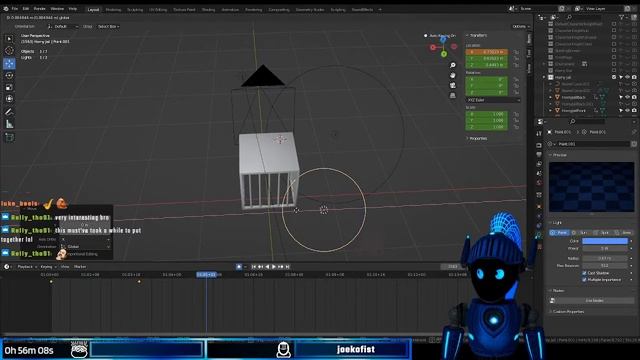640x360 pixels.
Task: Select the Spot light type
Action: (601, 233)
